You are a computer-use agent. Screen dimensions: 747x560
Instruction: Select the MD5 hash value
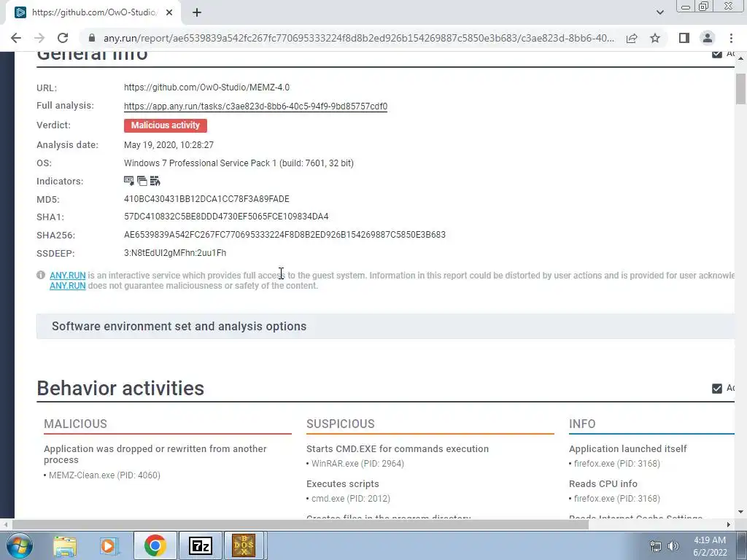pyautogui.click(x=206, y=198)
